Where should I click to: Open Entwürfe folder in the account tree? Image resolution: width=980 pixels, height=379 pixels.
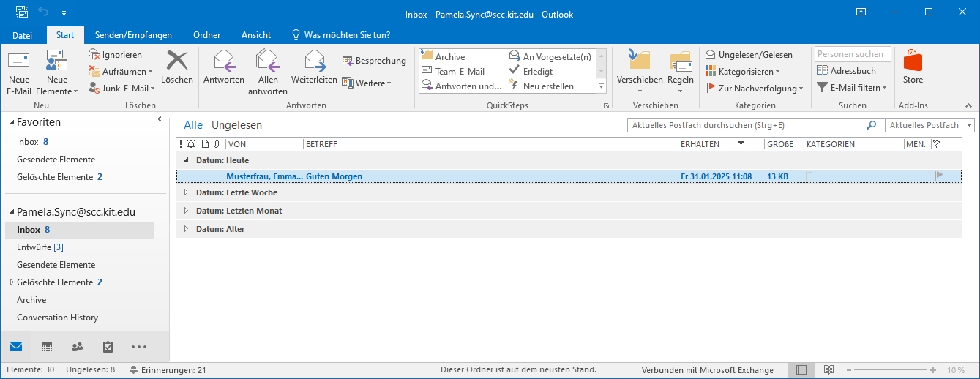coord(80,247)
